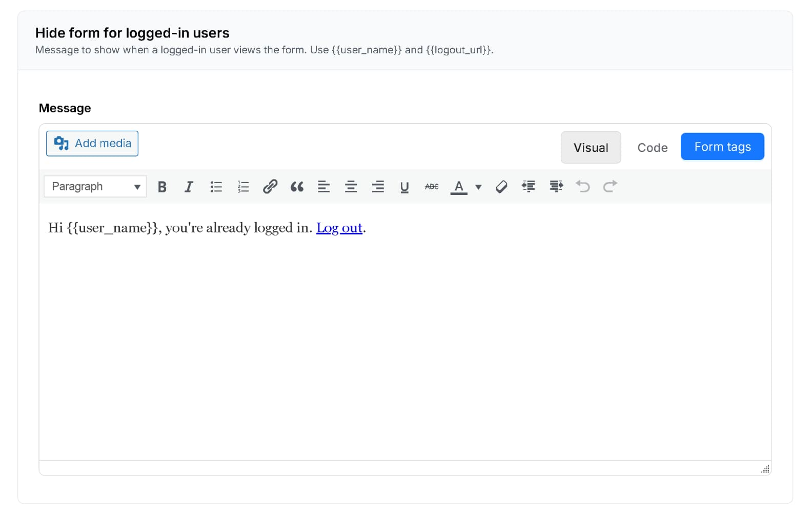Click the Add media button
This screenshot has height=514, width=812.
92,144
